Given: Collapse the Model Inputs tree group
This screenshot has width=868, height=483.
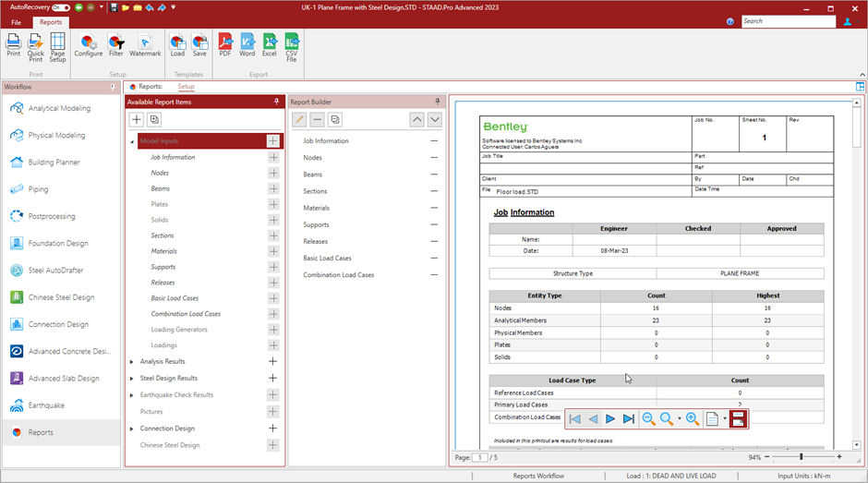Looking at the screenshot, I should coord(132,142).
